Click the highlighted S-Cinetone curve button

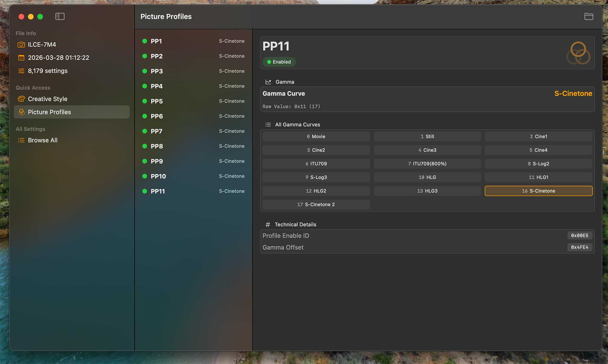click(538, 191)
